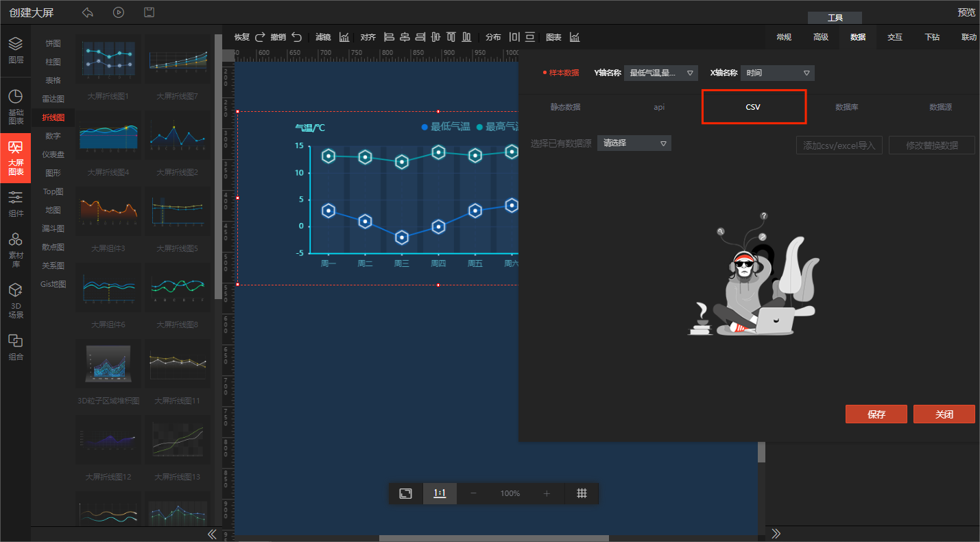Screen dimensions: 980x542
Task: Click the 预览 preview link
Action: click(x=966, y=12)
